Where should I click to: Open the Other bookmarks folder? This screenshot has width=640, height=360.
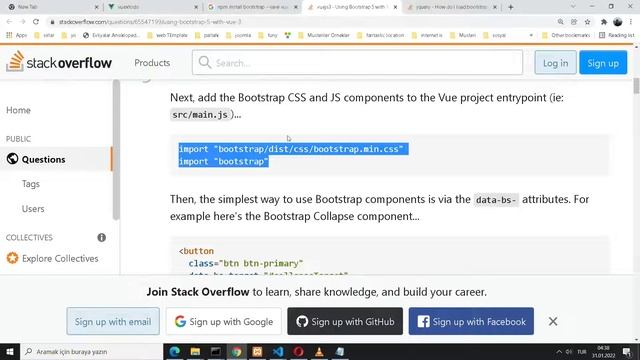[x=566, y=35]
